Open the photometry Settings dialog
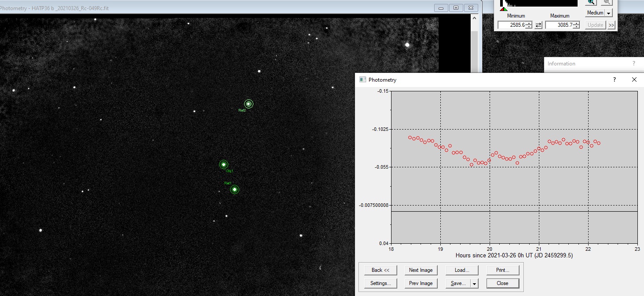The width and height of the screenshot is (644, 296). coord(381,283)
